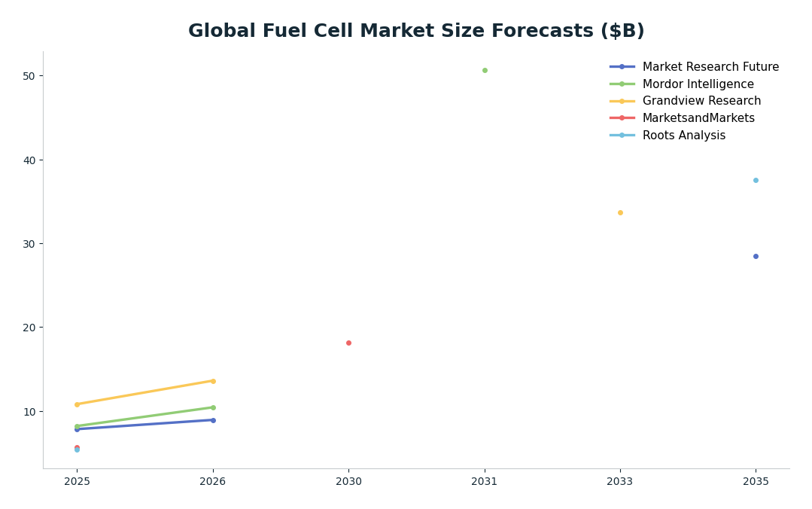Click the x-axis label 2025
This screenshot has height=509, width=812.
click(78, 482)
